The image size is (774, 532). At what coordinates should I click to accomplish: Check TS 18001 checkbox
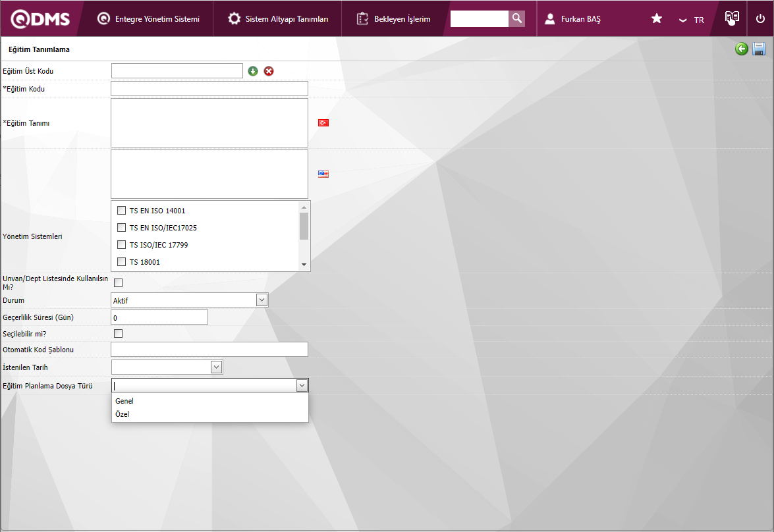pyautogui.click(x=121, y=261)
